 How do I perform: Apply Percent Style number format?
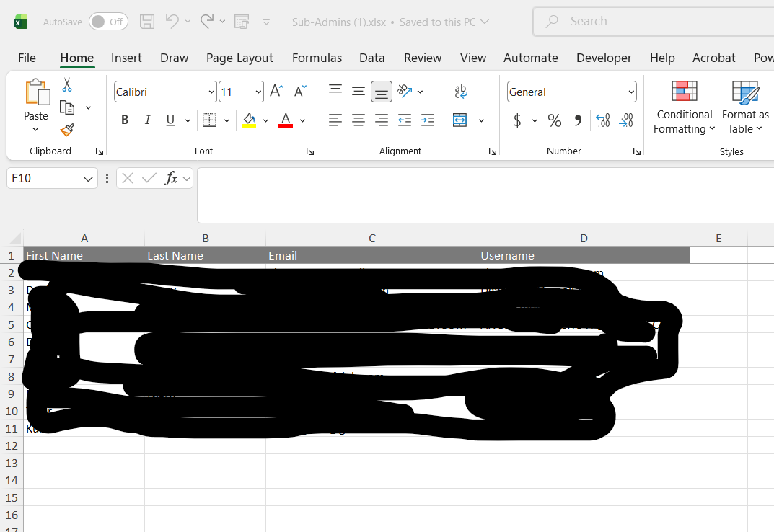(x=554, y=120)
